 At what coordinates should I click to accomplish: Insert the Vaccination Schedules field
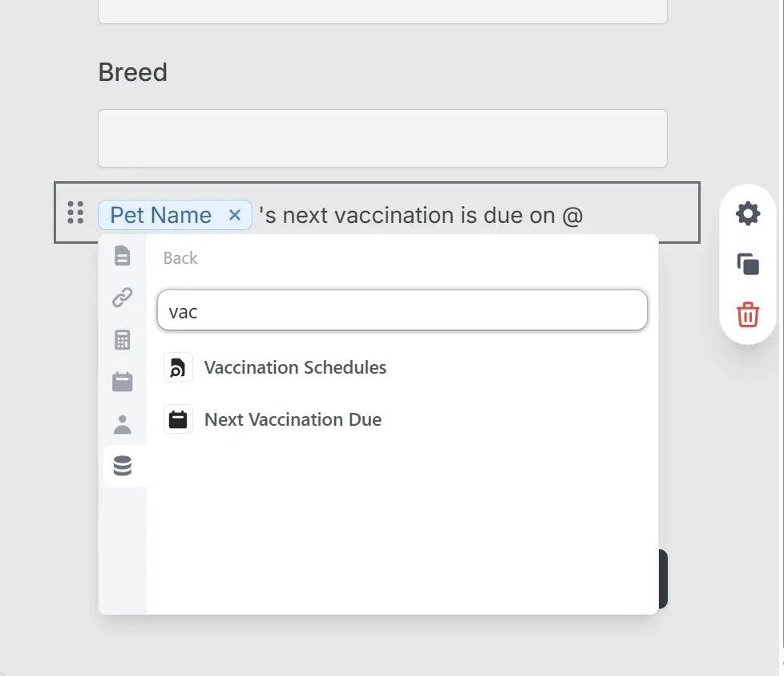[x=295, y=367]
